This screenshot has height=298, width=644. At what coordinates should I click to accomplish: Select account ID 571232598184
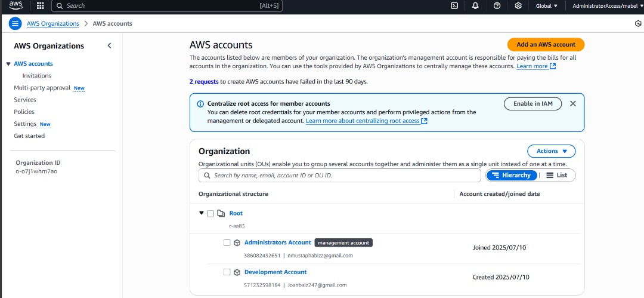[x=262, y=285]
